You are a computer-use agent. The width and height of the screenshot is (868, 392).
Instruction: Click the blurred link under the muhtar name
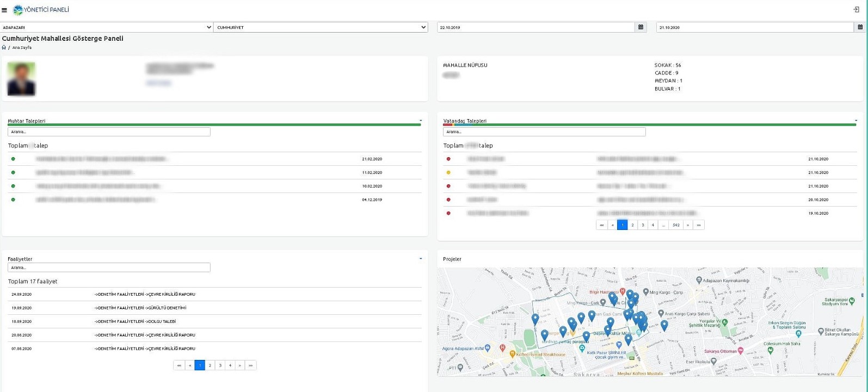158,83
